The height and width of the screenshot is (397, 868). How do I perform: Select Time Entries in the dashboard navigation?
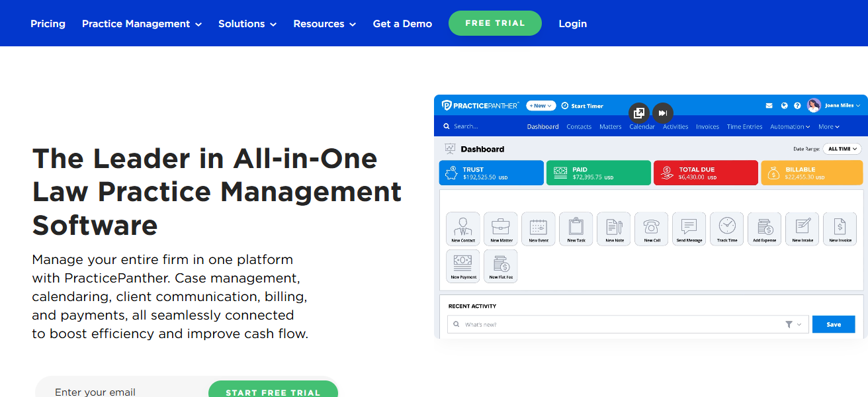[744, 126]
